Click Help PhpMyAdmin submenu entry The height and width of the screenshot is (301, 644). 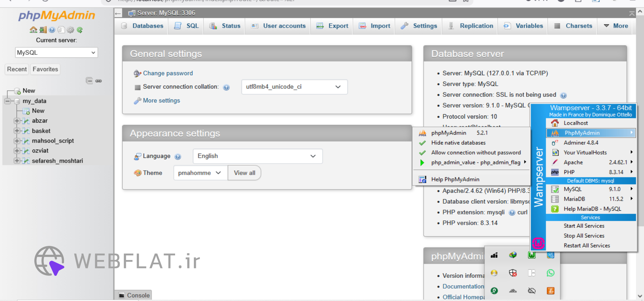pyautogui.click(x=471, y=179)
